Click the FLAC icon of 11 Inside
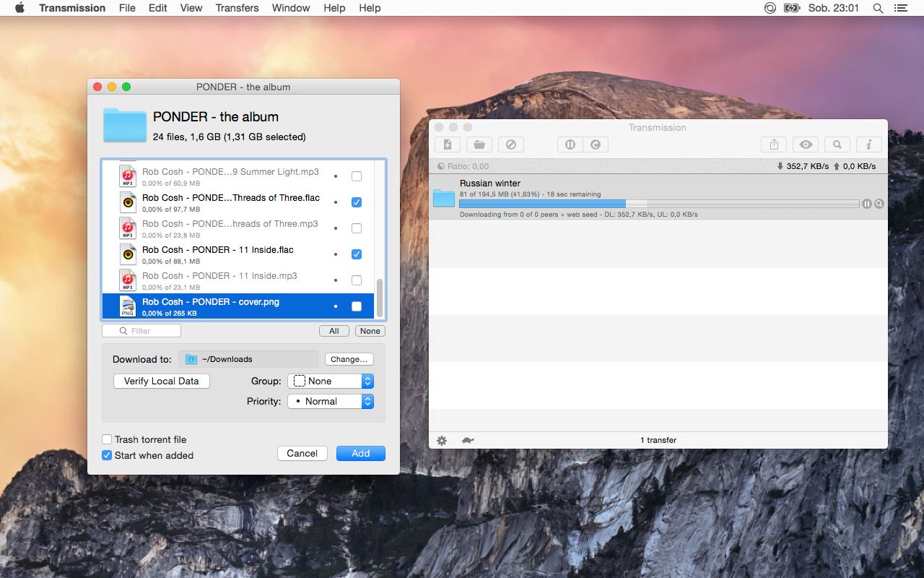924x578 pixels. 128,254
